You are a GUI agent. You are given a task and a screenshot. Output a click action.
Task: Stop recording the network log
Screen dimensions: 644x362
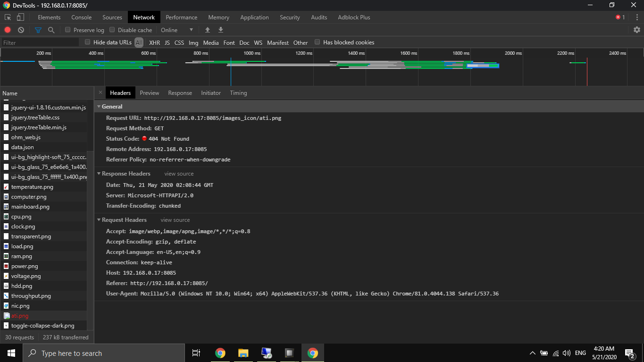[7, 29]
